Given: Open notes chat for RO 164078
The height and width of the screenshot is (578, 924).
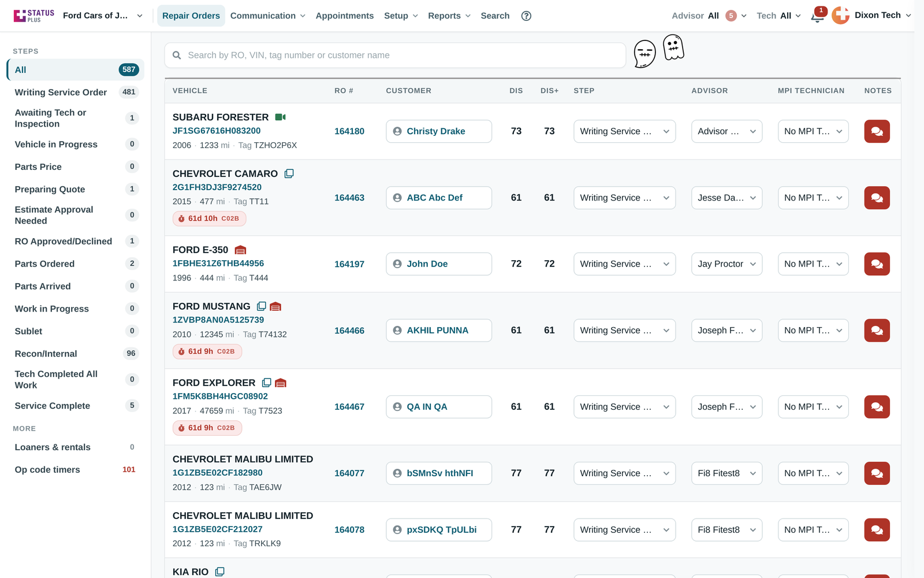Looking at the screenshot, I should click(877, 530).
